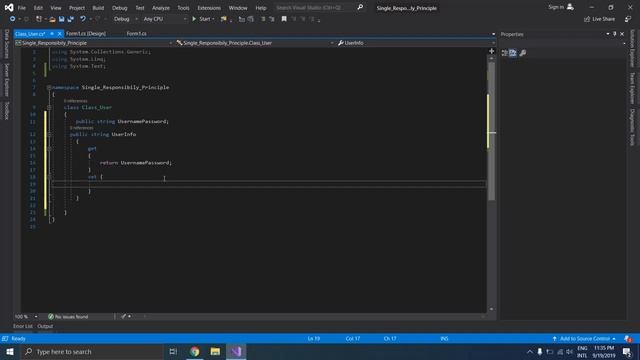
Task: Close the Properties panel
Action: pyautogui.click(x=622, y=34)
